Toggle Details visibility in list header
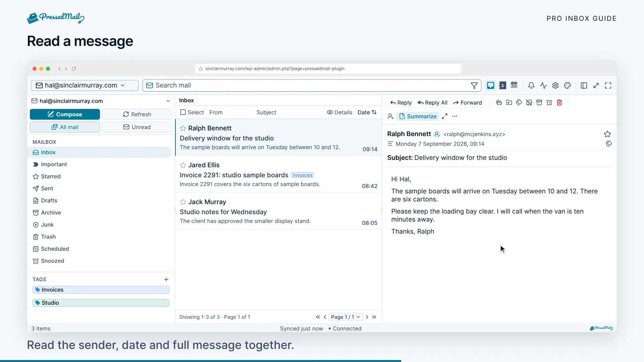Viewport: 644px width, 362px height. click(x=339, y=112)
